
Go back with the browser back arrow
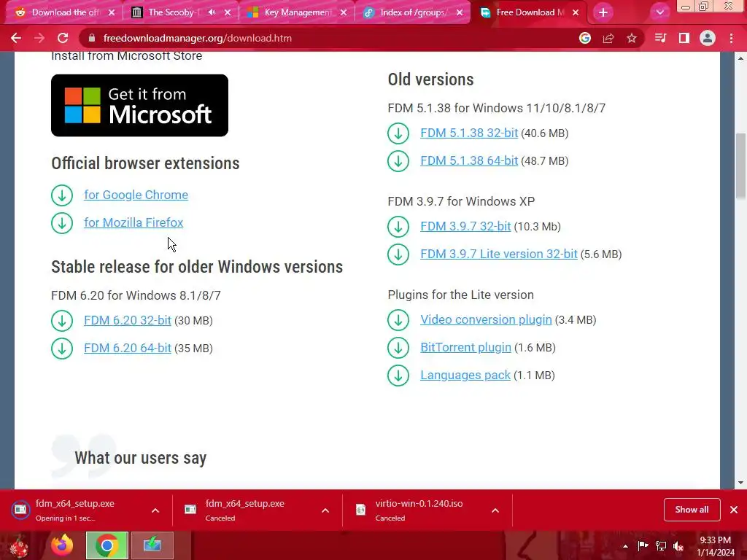click(16, 38)
